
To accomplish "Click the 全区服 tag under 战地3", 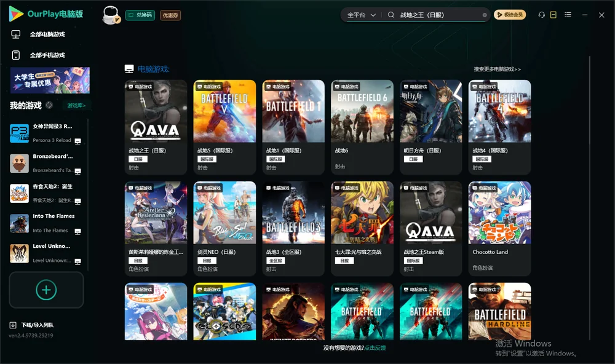I will 276,261.
